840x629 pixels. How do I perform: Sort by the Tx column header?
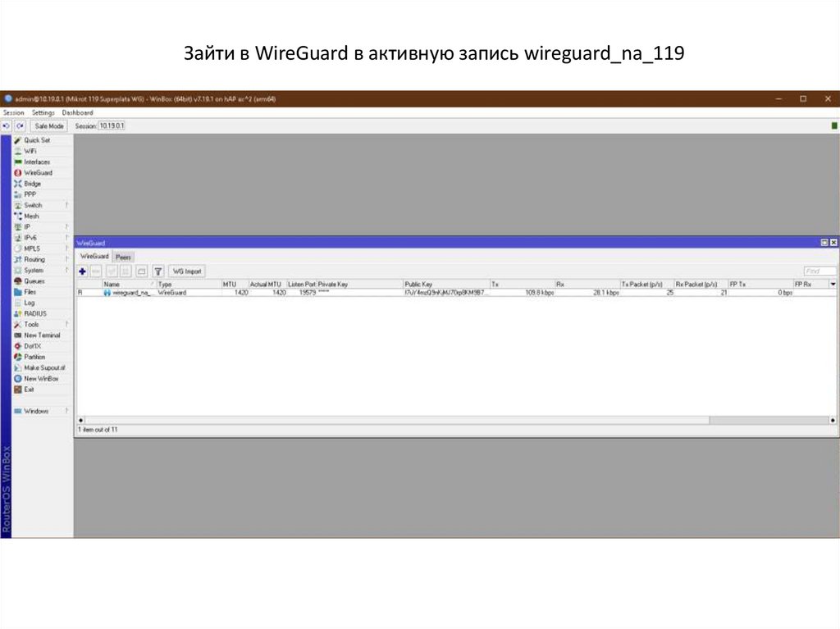pos(523,284)
